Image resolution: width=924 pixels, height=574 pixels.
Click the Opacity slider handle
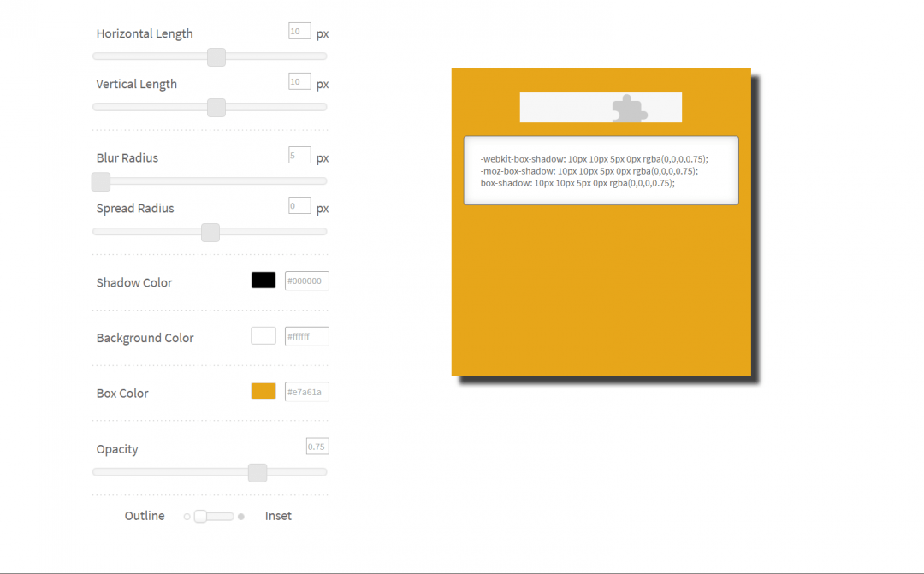[x=258, y=473]
